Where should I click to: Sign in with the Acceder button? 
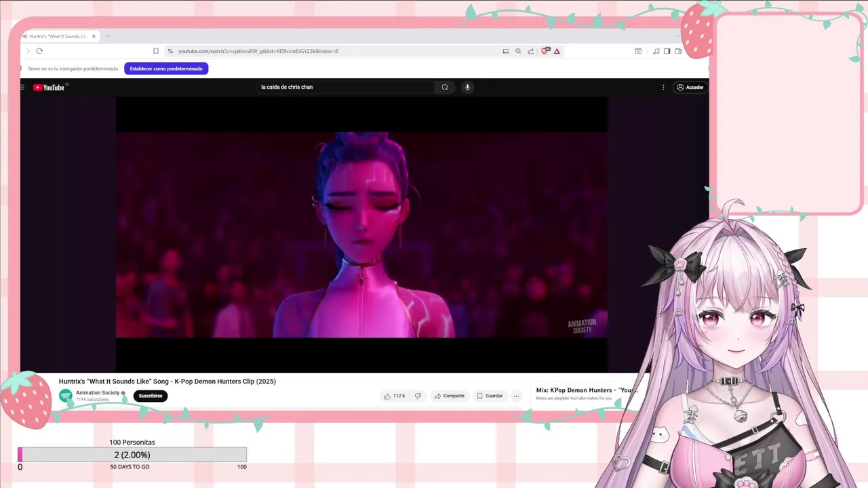pyautogui.click(x=690, y=87)
